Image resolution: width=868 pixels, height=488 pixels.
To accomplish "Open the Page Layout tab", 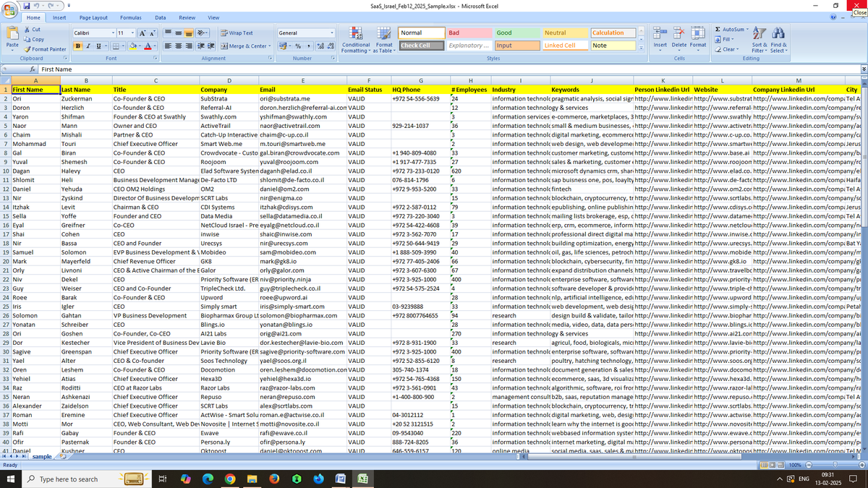I will click(x=93, y=17).
